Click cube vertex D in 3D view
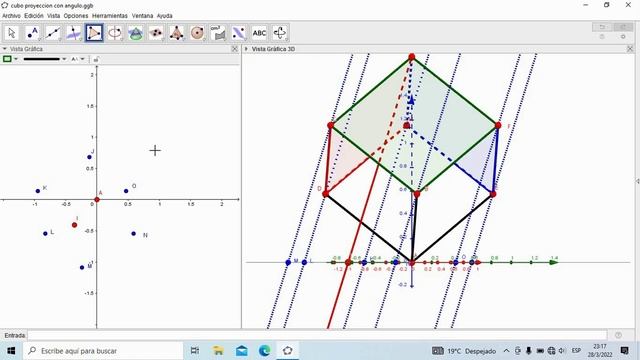 pyautogui.click(x=325, y=194)
